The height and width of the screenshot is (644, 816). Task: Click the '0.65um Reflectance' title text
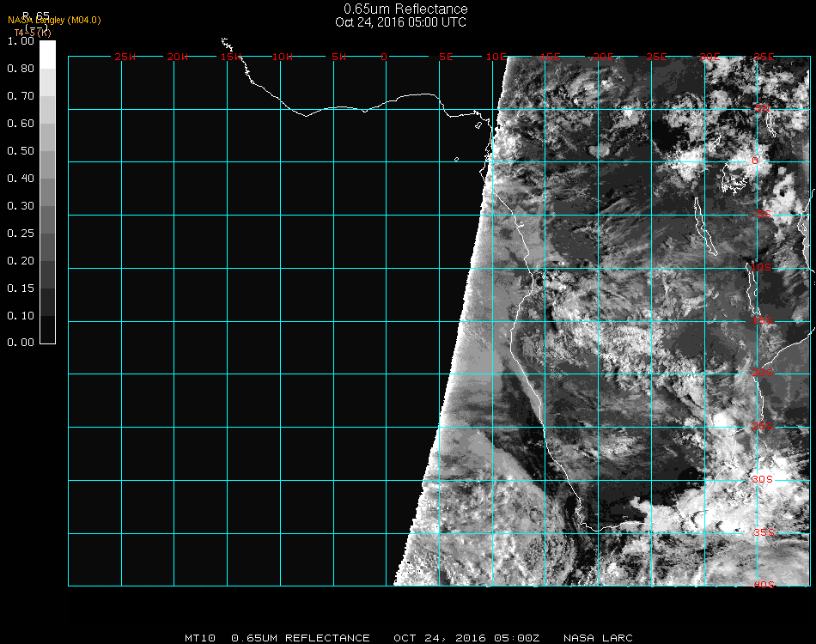tap(405, 9)
